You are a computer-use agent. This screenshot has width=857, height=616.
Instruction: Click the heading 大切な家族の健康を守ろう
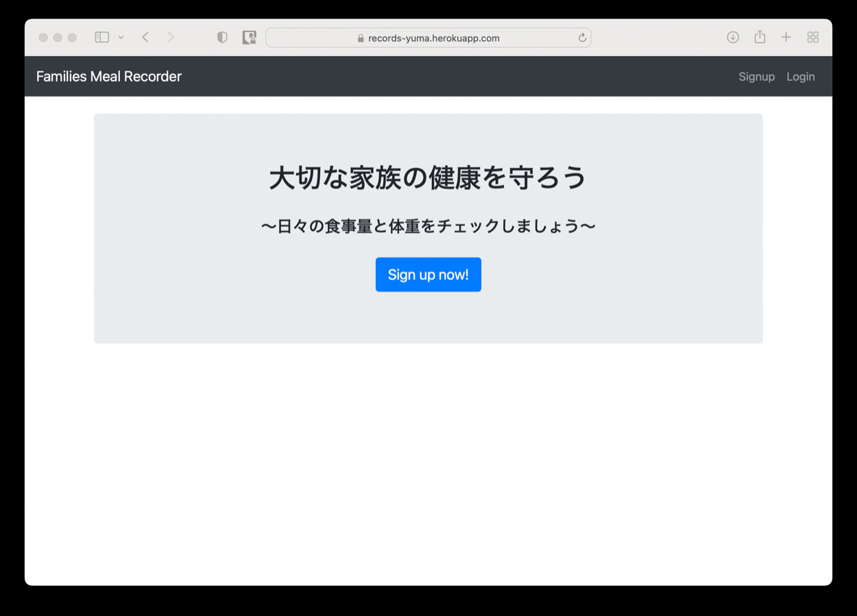tap(428, 178)
